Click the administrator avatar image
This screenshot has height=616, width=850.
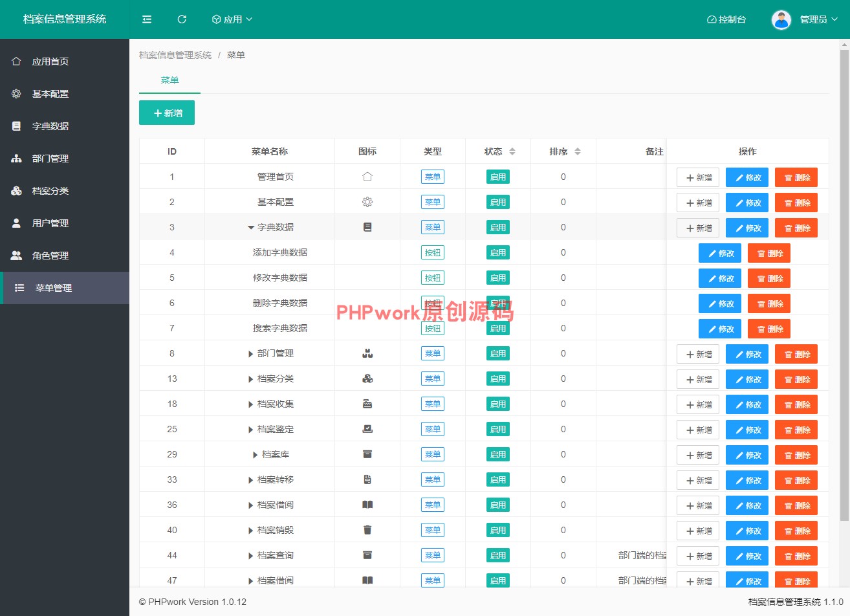tap(781, 19)
